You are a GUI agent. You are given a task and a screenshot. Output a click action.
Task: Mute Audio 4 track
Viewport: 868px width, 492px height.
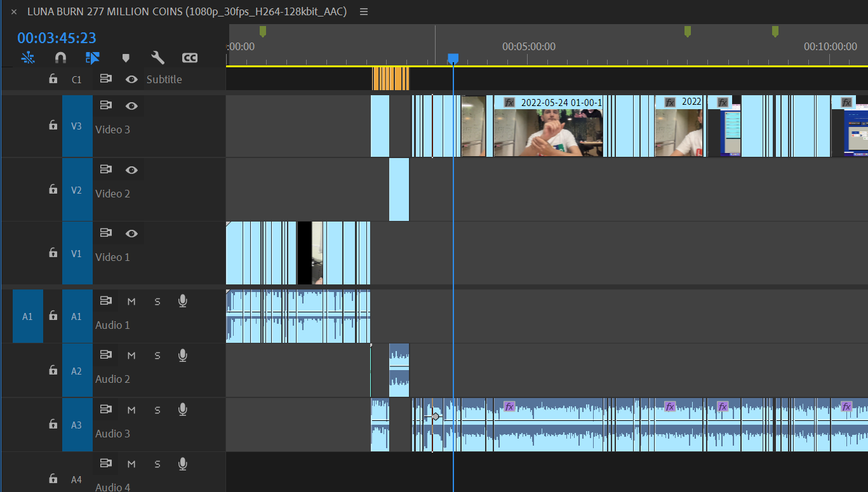pos(131,465)
